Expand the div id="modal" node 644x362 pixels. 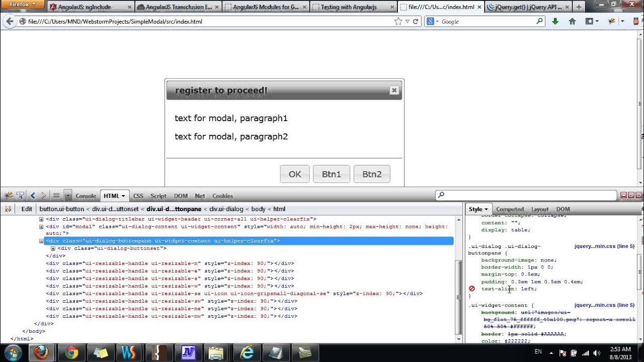41,227
